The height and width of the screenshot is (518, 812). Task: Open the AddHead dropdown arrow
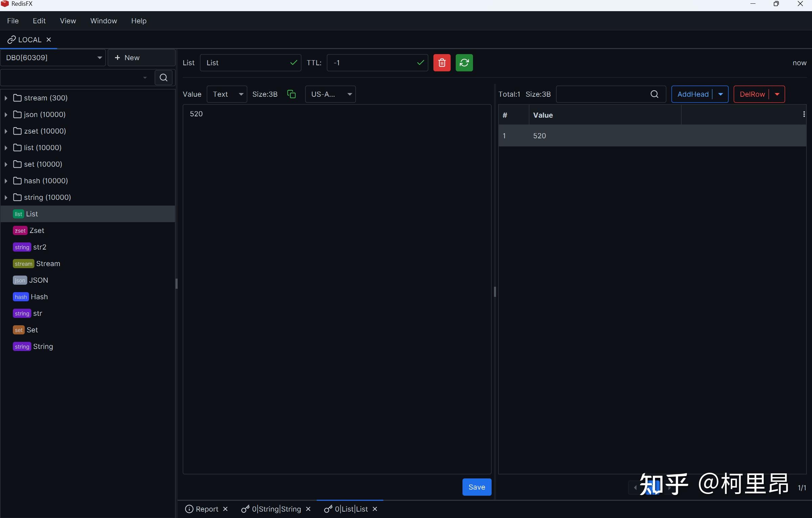[x=721, y=94]
